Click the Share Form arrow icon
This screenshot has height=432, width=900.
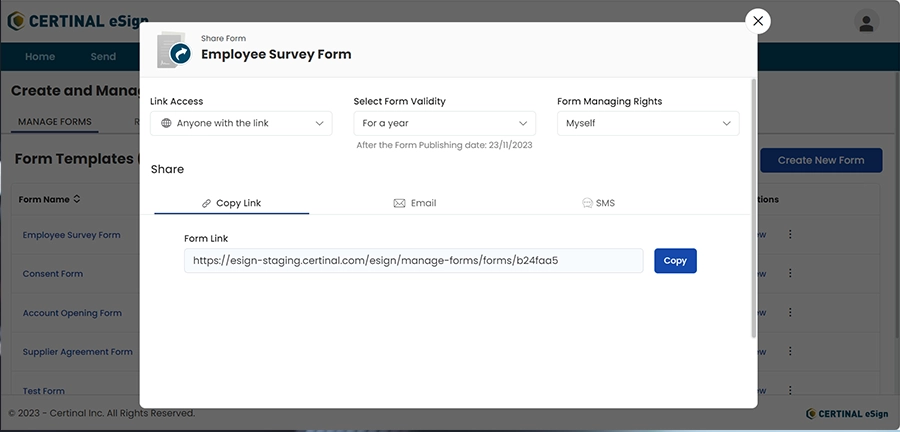click(x=180, y=55)
